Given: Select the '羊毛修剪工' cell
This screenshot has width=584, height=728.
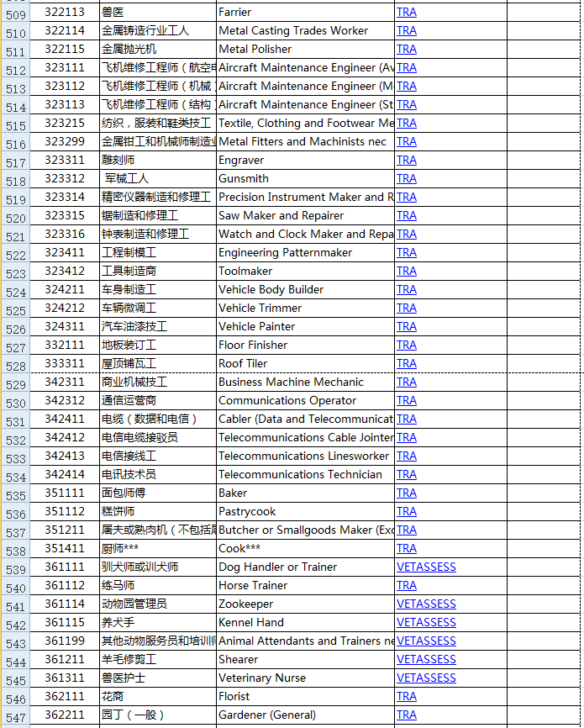Looking at the screenshot, I should pyautogui.click(x=158, y=659).
